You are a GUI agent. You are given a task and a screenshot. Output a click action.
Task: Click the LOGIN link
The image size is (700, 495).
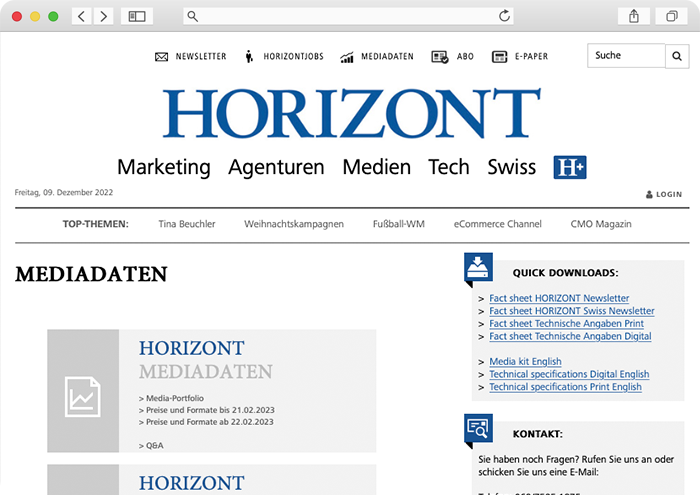coord(669,195)
